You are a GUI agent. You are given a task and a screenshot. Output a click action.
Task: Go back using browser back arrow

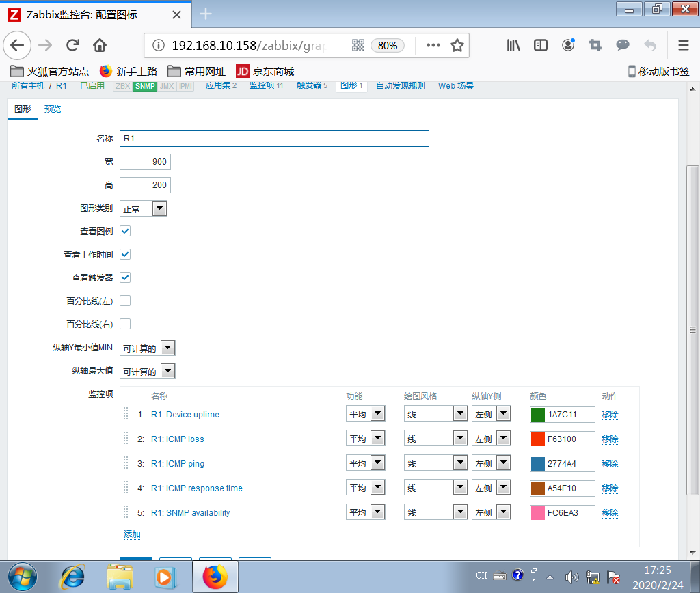[17, 45]
